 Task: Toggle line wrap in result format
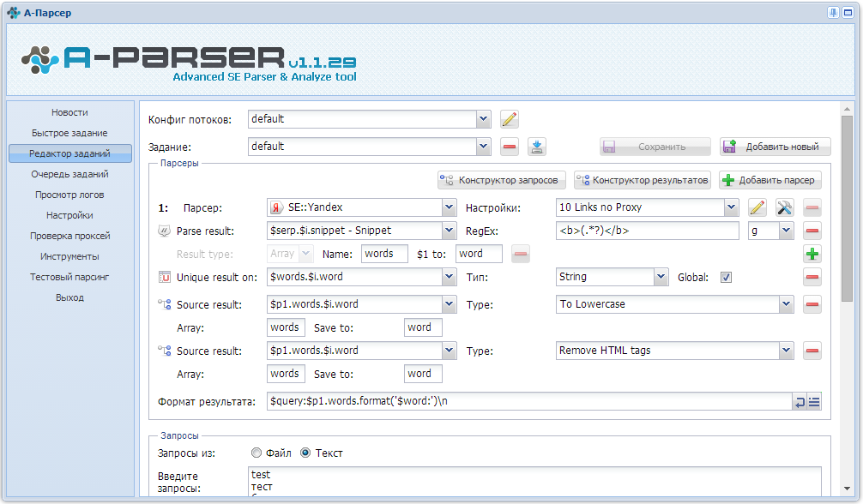coord(800,402)
